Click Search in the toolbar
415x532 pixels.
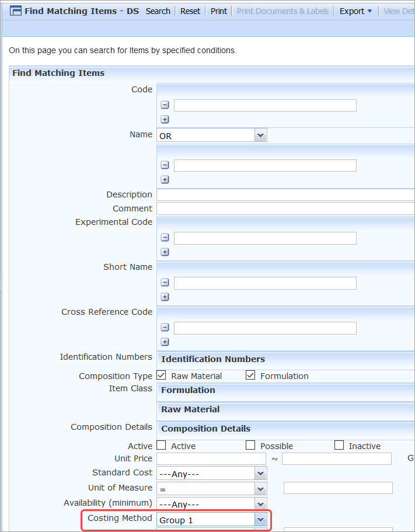(x=158, y=11)
